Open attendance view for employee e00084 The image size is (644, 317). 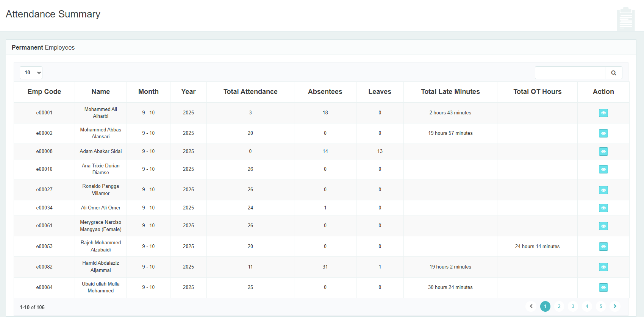click(x=603, y=287)
